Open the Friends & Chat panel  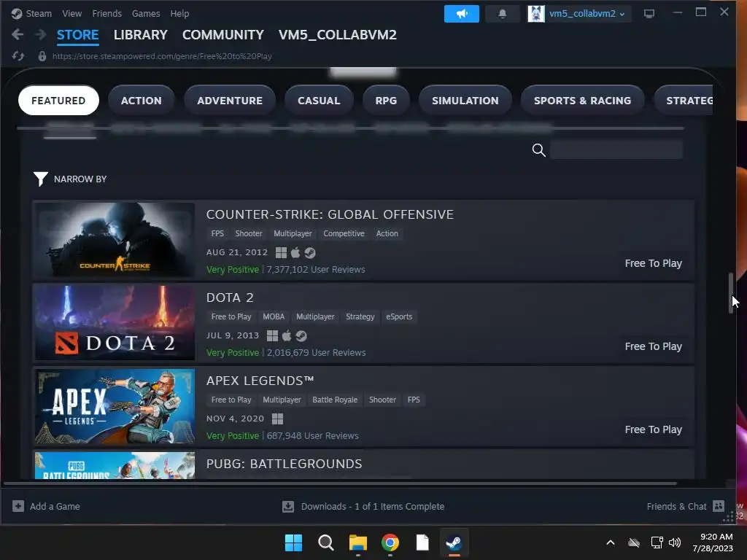pyautogui.click(x=685, y=506)
